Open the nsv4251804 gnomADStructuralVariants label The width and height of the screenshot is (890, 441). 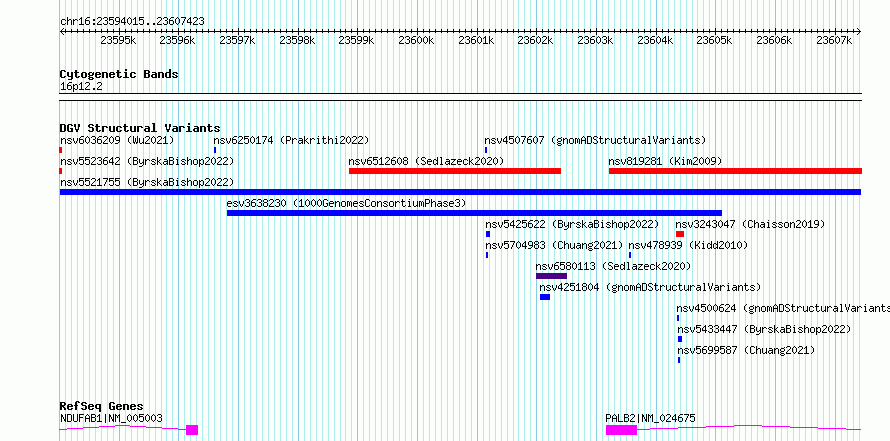click(x=650, y=287)
